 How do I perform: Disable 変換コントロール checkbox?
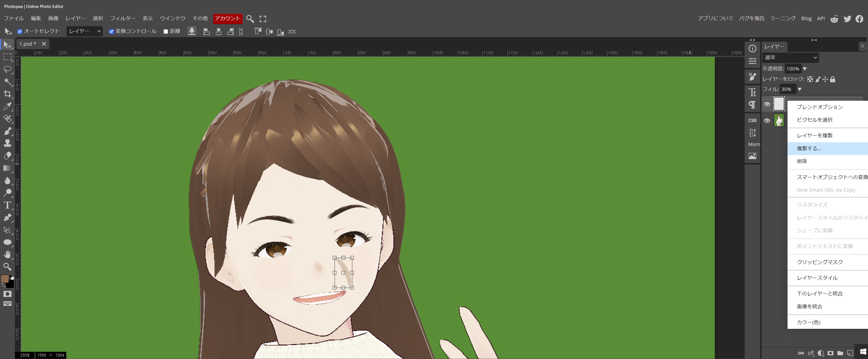point(111,31)
